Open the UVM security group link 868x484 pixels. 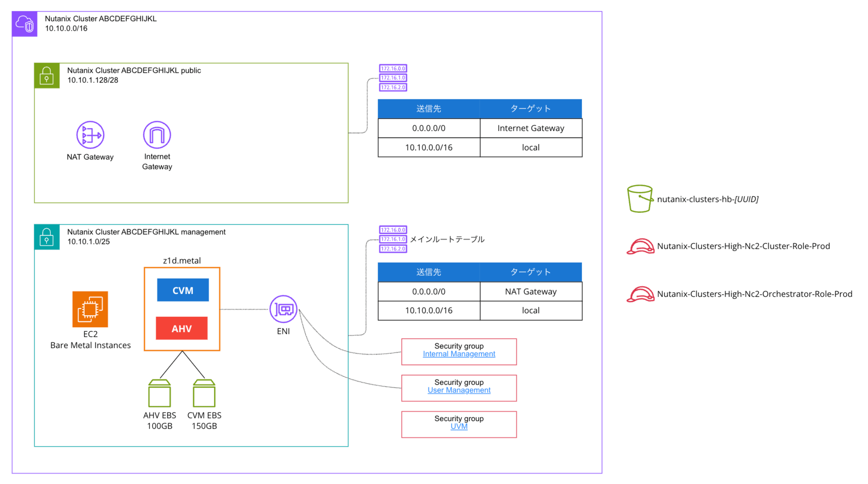tap(459, 426)
